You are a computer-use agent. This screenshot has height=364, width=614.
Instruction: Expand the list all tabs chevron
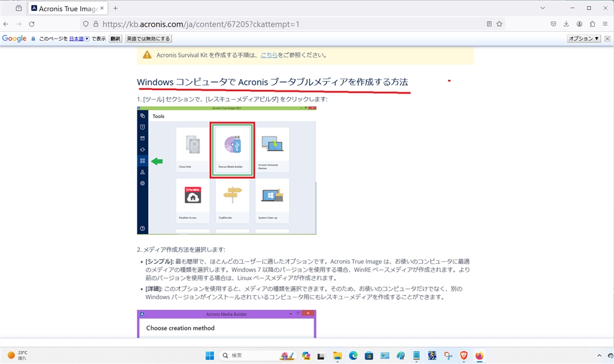coord(543,8)
